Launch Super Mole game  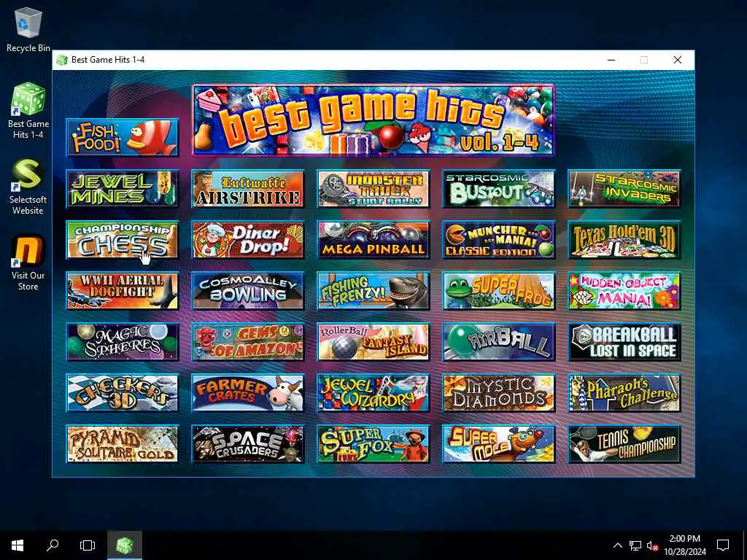tap(499, 444)
